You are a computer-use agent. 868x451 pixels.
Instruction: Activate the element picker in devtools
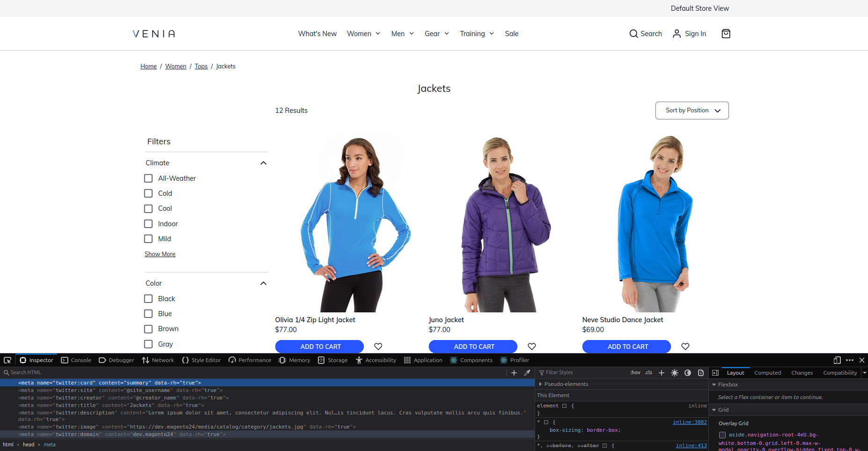(x=7, y=360)
